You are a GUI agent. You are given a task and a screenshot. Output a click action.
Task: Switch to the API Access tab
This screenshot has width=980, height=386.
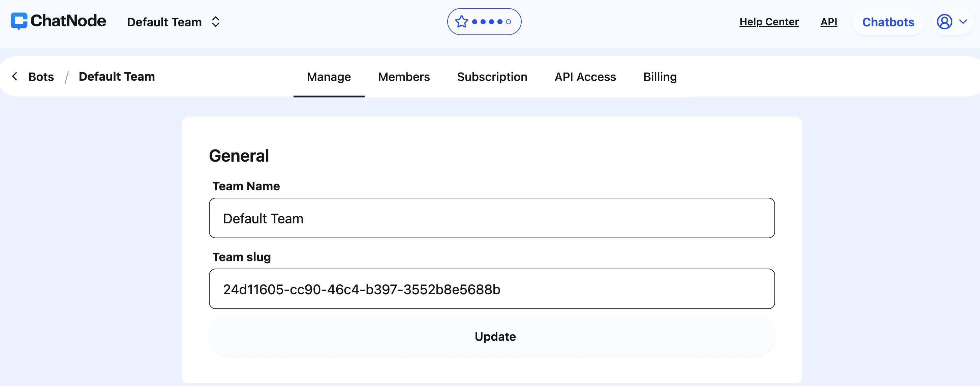pos(585,77)
